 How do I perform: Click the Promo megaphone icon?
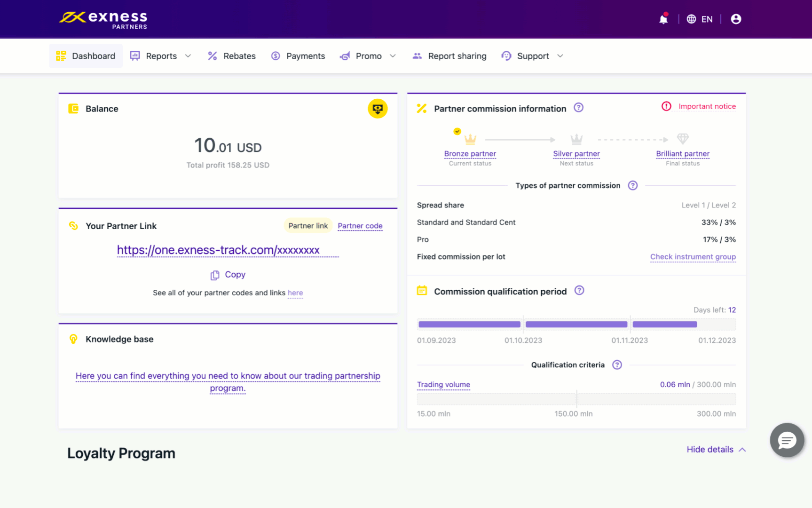[345, 56]
